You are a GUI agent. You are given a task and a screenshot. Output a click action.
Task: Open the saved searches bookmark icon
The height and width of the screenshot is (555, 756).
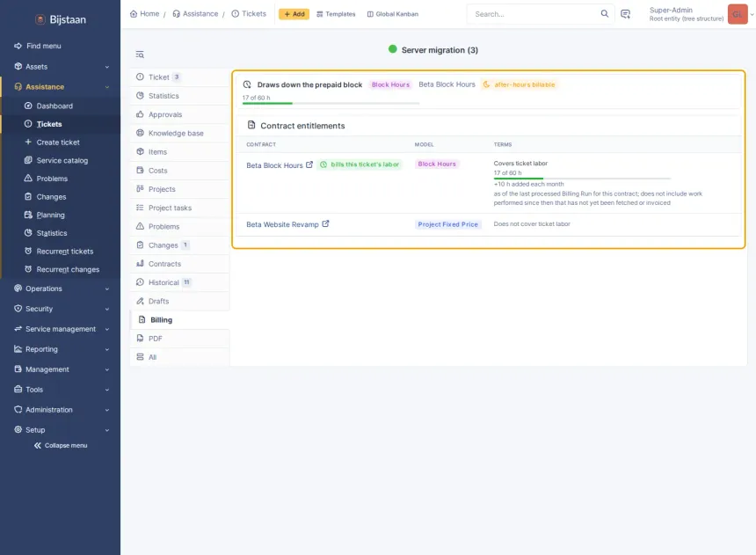pos(625,14)
